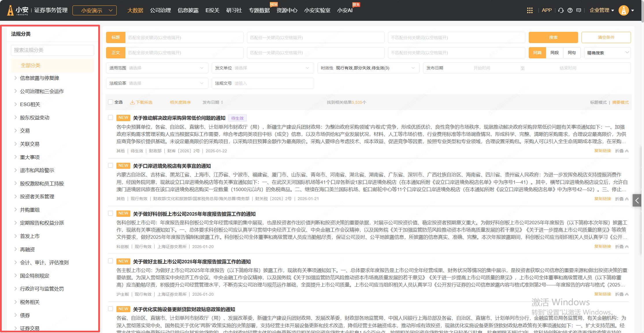Screen dimensions: 644x333
Task: Click the 清空条件 button
Action: 606,38
